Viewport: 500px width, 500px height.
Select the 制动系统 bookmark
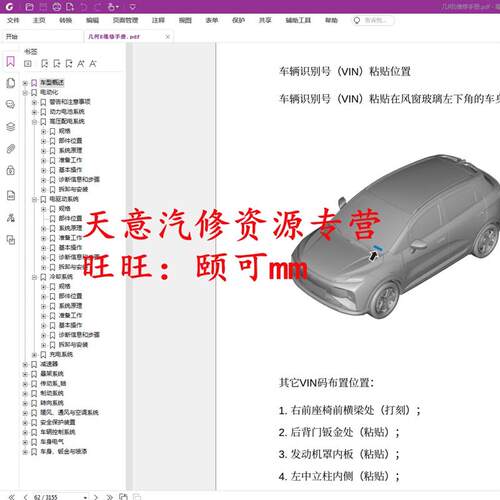[52, 393]
